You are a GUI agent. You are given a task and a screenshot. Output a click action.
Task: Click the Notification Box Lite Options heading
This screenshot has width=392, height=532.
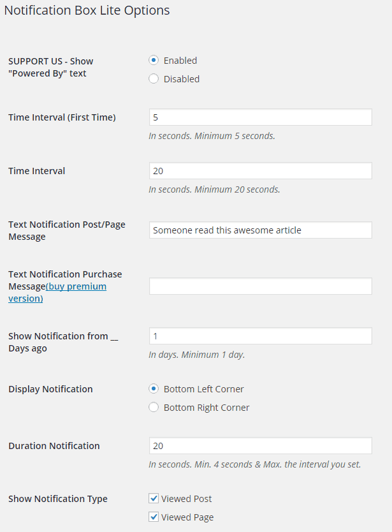tap(87, 10)
